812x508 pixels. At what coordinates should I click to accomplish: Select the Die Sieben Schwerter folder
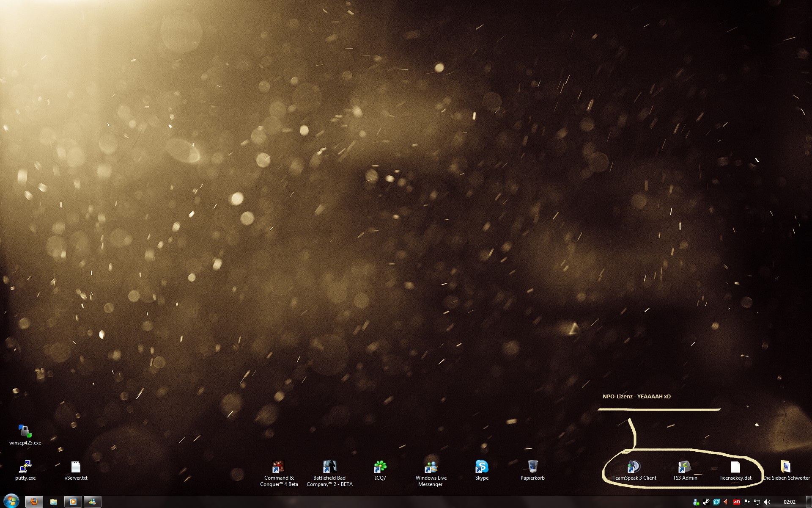tap(786, 467)
